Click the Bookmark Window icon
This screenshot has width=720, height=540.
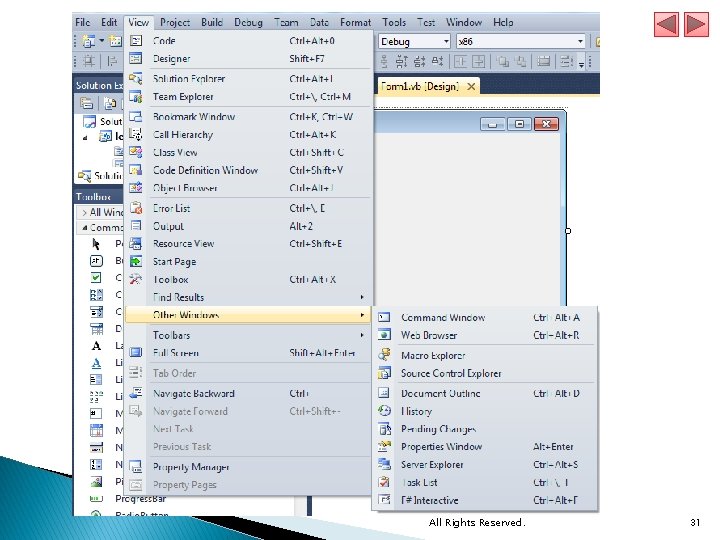[136, 117]
